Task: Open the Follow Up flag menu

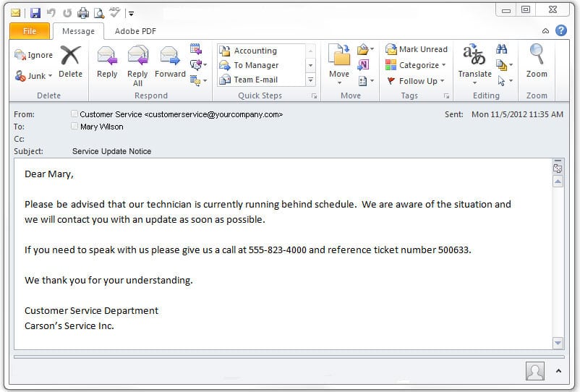Action: point(415,81)
